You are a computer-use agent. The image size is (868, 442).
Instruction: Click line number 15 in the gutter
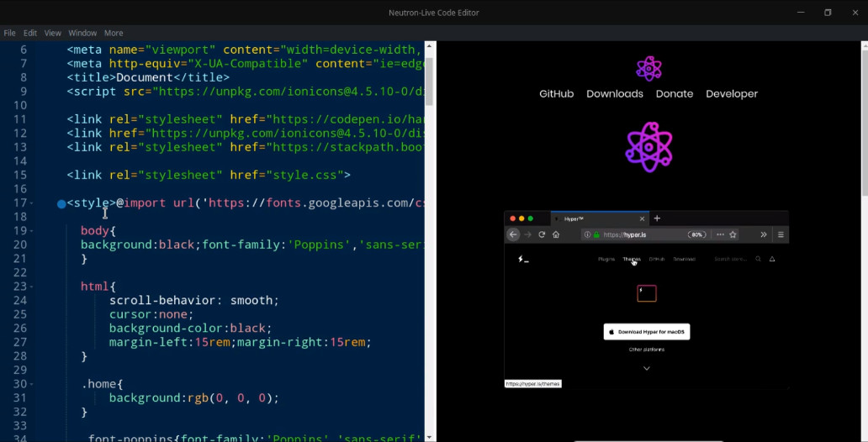[20, 175]
